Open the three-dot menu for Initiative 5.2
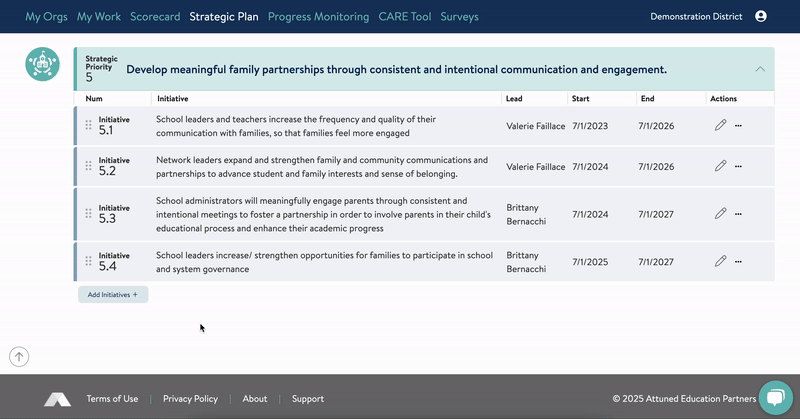Image resolution: width=800 pixels, height=419 pixels. point(739,166)
